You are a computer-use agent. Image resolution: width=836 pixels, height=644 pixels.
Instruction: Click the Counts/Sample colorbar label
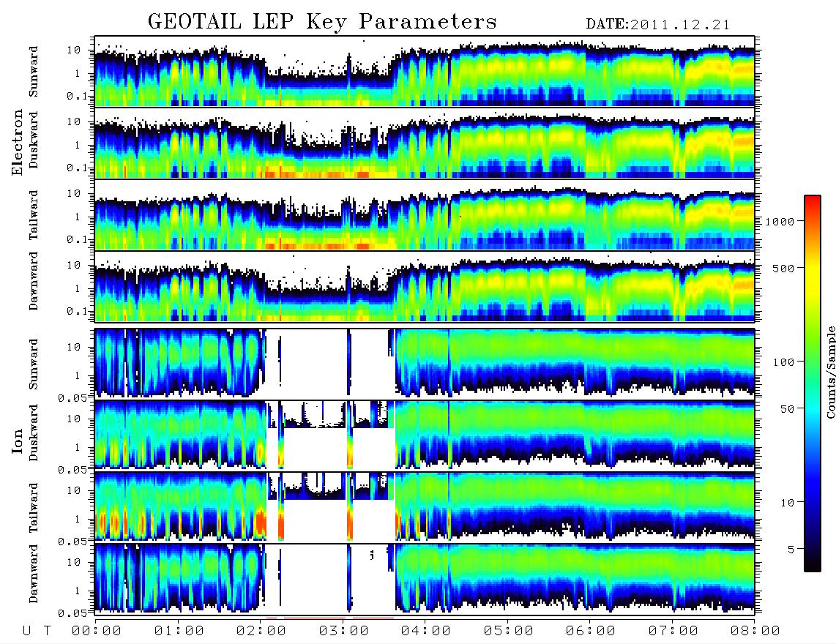[830, 372]
